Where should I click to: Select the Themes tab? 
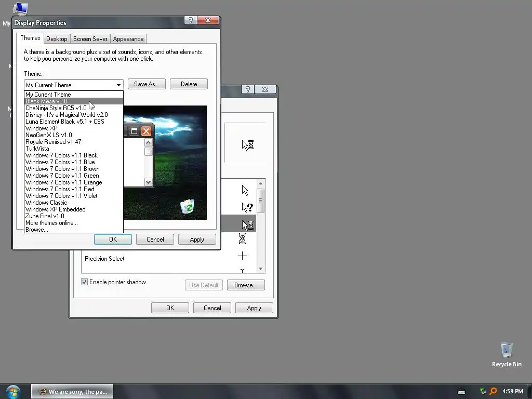click(x=30, y=38)
